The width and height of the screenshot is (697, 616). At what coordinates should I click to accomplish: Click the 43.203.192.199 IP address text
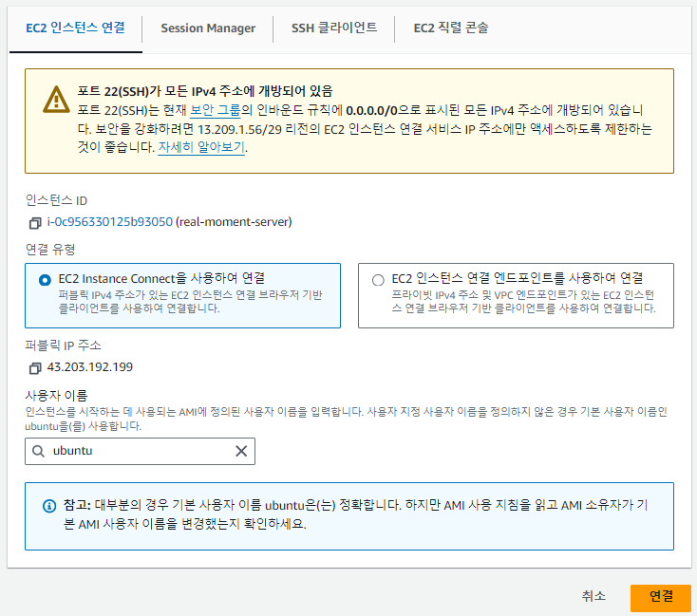coord(90,367)
